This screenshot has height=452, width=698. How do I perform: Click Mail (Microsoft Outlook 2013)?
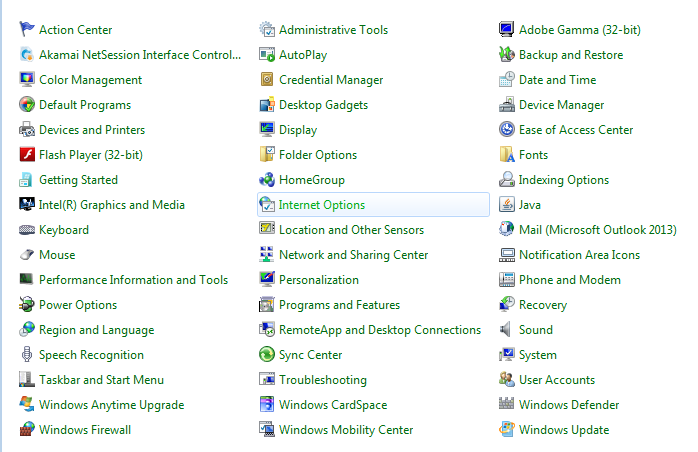[597, 230]
